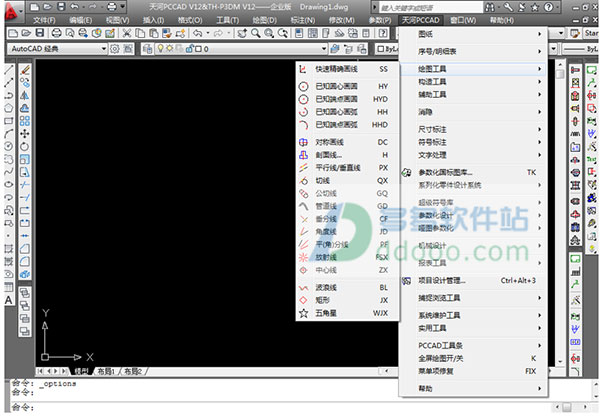Open the 绘图(D) menu
This screenshot has height=417, width=600.
click(264, 20)
